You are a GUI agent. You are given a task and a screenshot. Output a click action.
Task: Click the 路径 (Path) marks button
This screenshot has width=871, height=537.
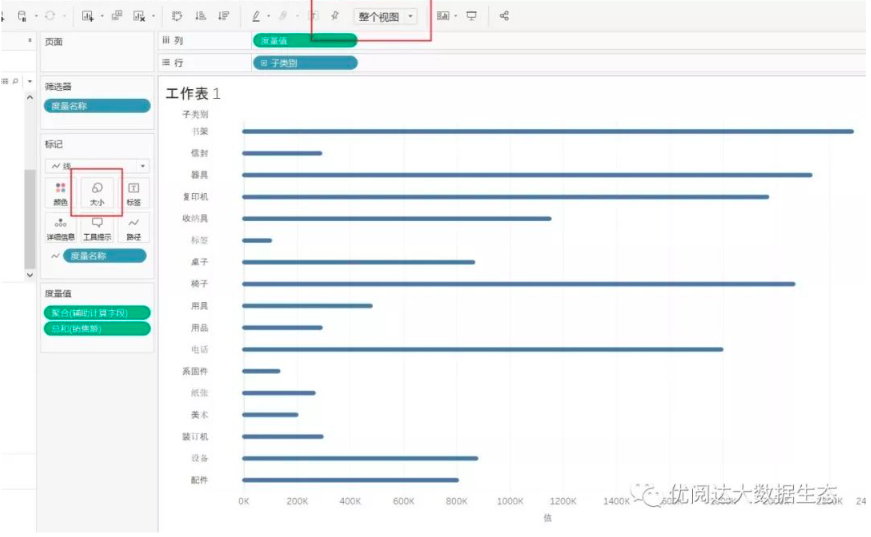[x=133, y=228]
